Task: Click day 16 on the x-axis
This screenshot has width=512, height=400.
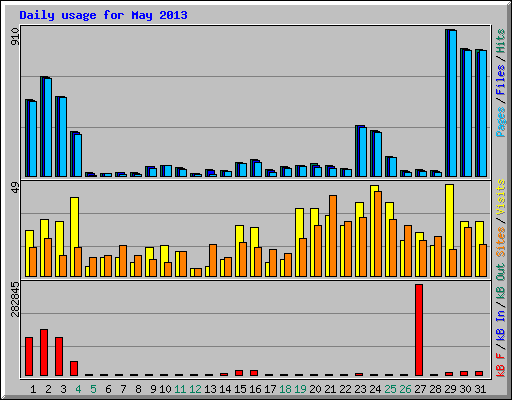Action: [255, 389]
